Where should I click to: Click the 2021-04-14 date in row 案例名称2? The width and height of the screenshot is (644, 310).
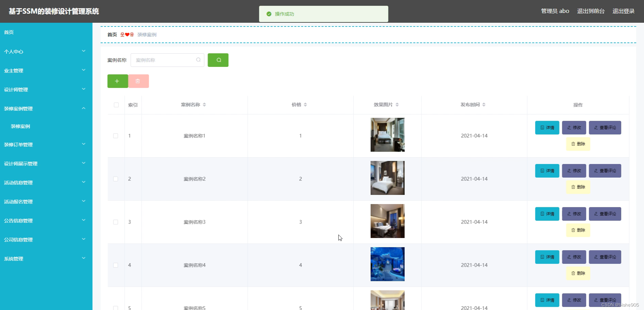tap(474, 179)
